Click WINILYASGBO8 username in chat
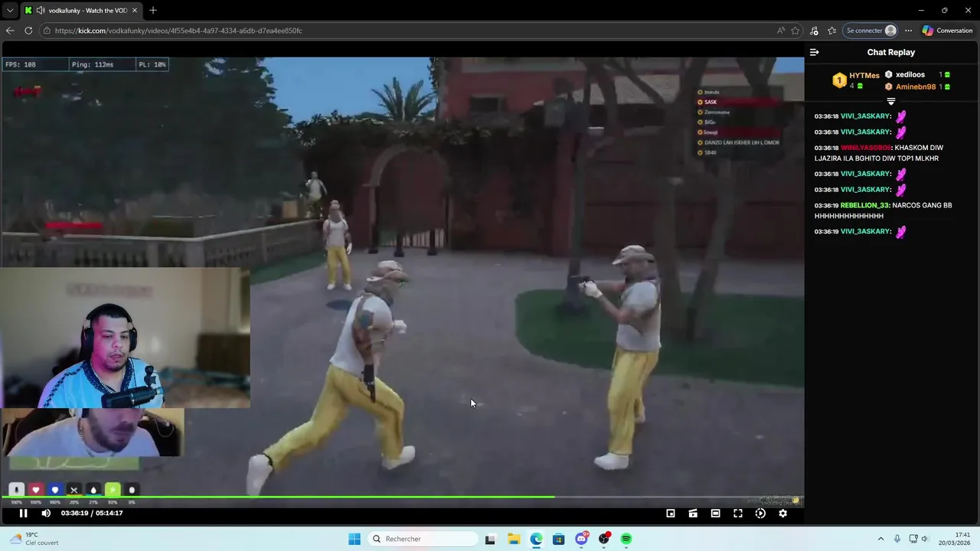This screenshot has height=551, width=980. (x=866, y=148)
